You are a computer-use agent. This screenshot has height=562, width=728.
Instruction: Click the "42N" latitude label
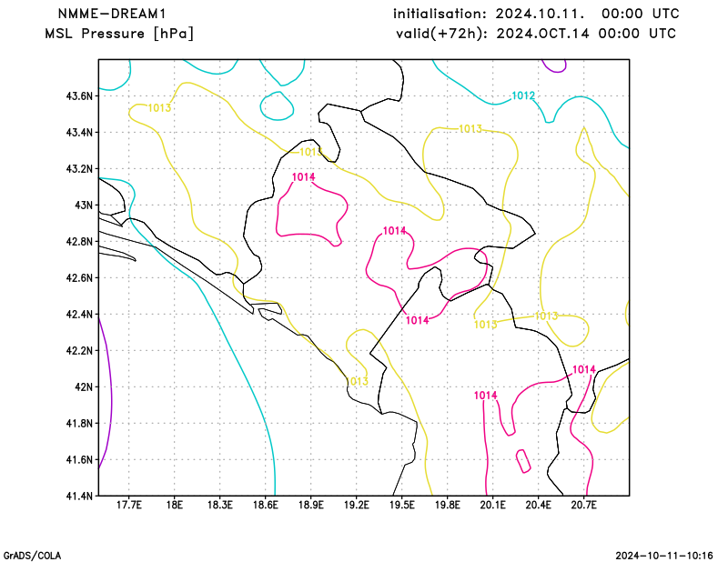coord(84,387)
